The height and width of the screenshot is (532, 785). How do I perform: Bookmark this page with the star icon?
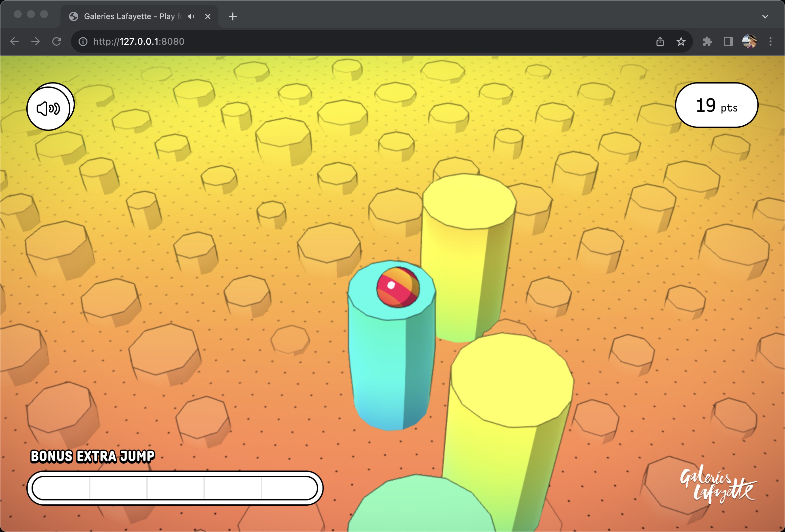(681, 41)
